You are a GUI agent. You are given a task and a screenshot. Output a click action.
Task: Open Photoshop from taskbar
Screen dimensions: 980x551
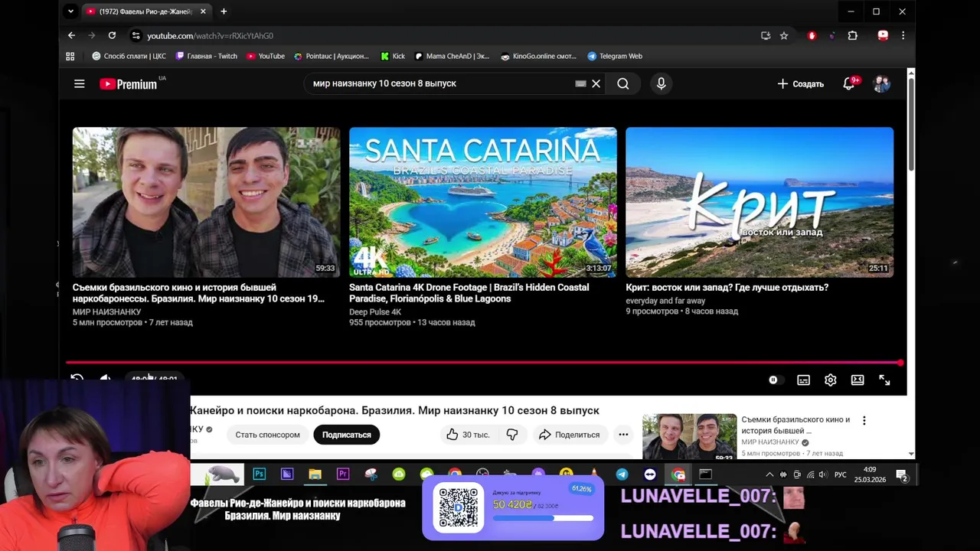[259, 474]
